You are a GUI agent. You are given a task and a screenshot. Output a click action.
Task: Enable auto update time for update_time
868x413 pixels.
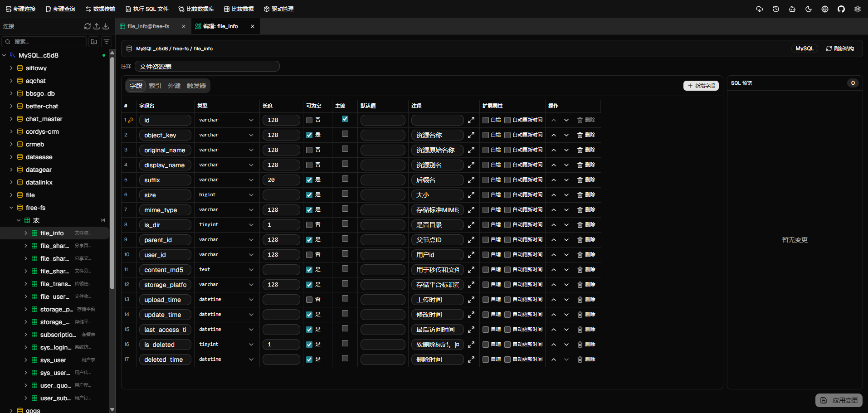click(x=507, y=315)
